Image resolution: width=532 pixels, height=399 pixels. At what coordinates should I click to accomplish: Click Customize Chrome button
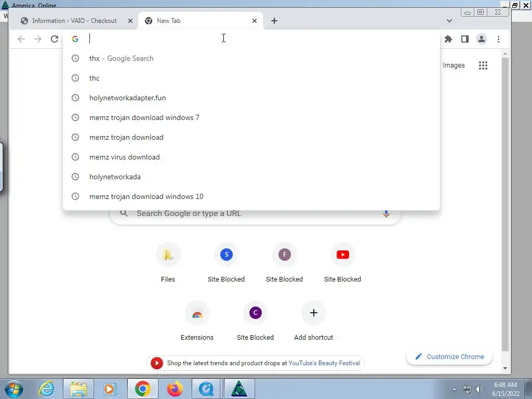[449, 356]
